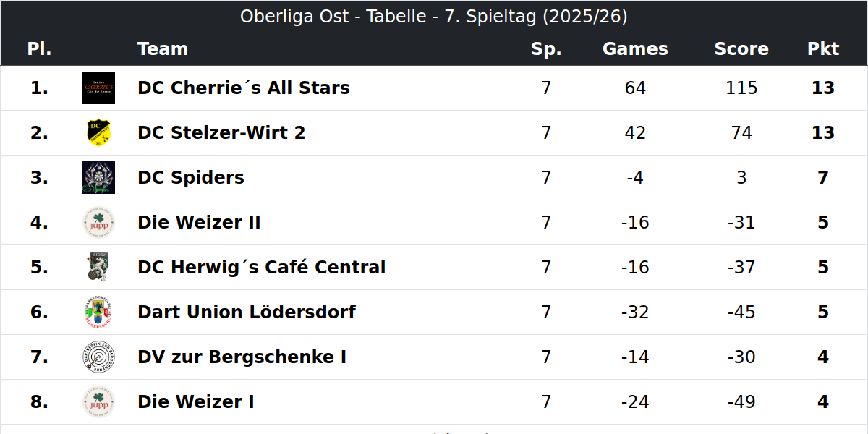Click the DC Stelzer-Wirt 2 shield logo
The width and height of the screenshot is (868, 434).
click(98, 133)
